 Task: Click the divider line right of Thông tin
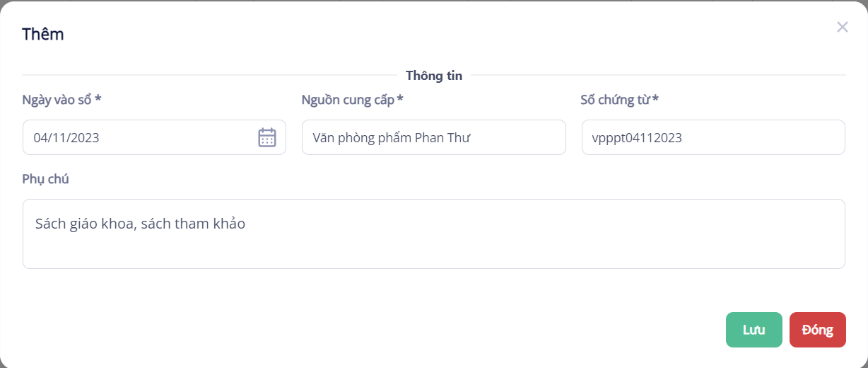click(657, 75)
